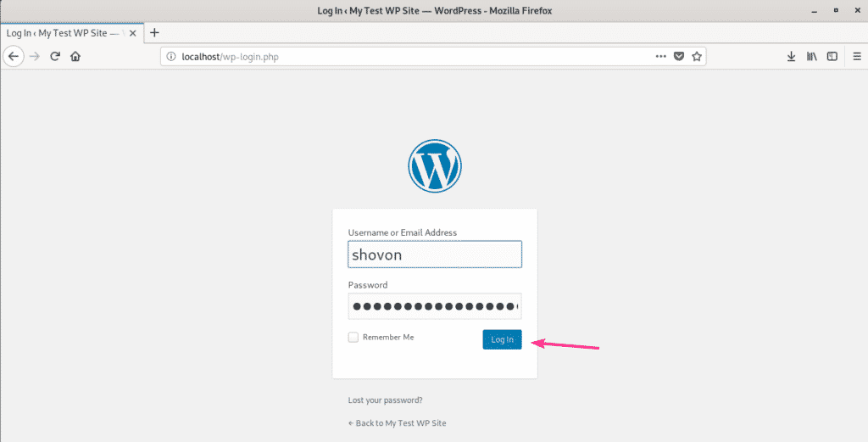Bookmark this page with the star
The width and height of the screenshot is (868, 442).
pyautogui.click(x=697, y=56)
